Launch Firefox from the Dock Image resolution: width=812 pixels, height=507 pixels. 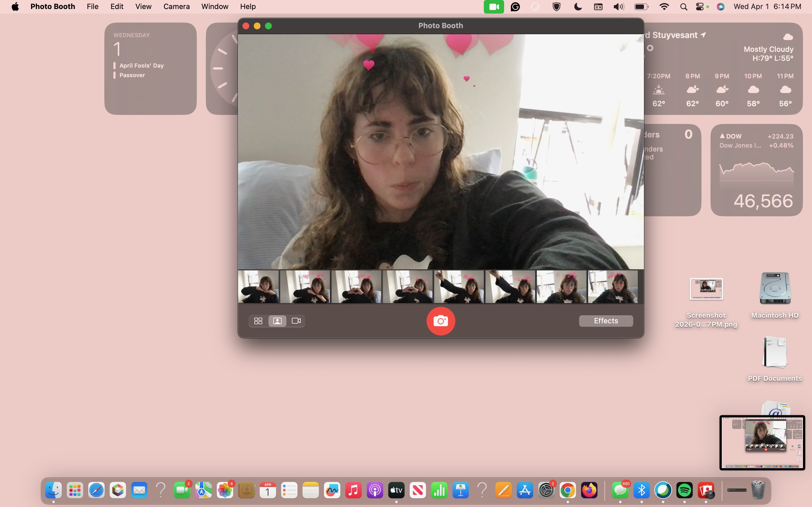(x=590, y=490)
